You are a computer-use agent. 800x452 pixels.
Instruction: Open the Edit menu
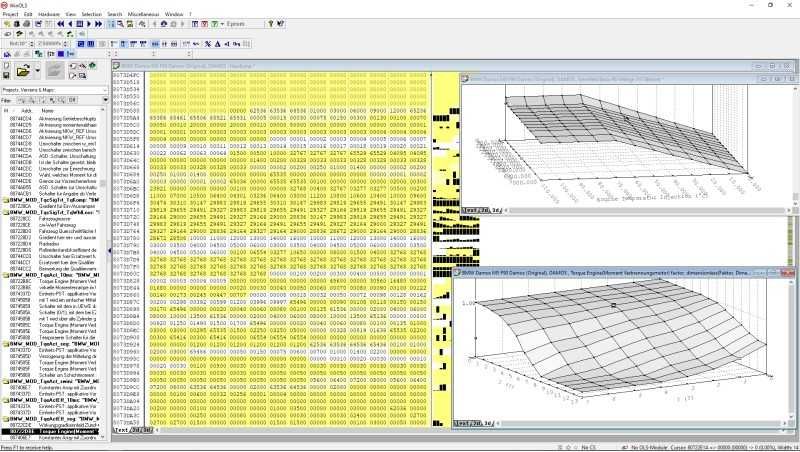coord(28,14)
